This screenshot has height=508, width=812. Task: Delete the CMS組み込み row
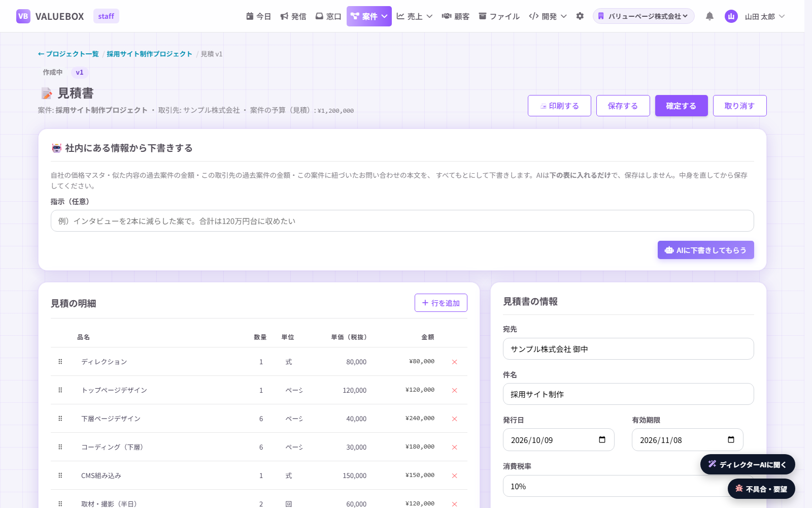(x=454, y=475)
